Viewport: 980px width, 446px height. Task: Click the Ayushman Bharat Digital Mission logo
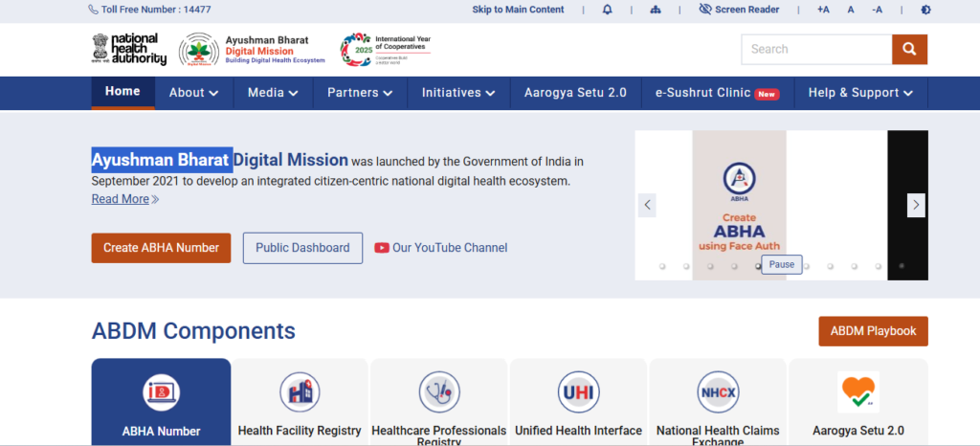click(252, 50)
